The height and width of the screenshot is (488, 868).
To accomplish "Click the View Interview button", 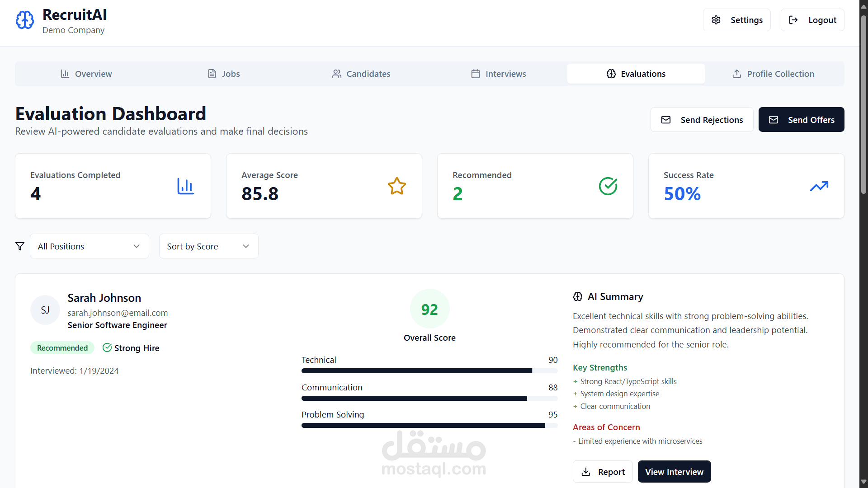I will (x=674, y=472).
